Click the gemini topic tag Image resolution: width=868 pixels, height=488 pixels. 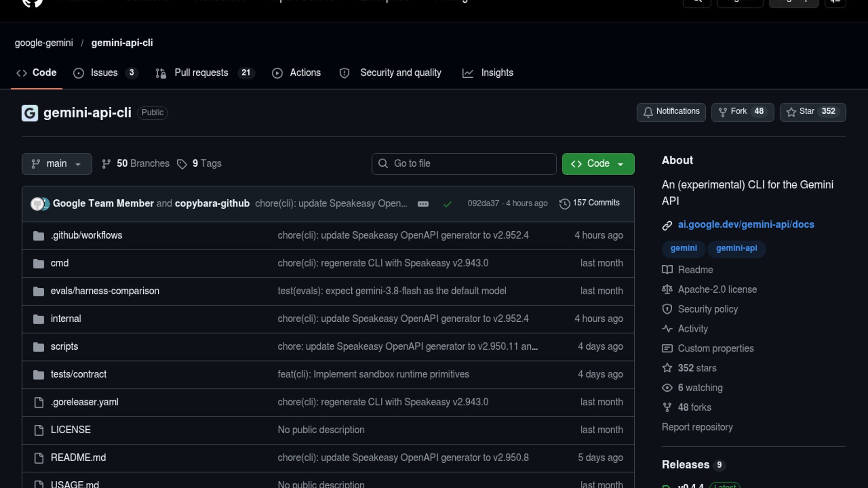(x=684, y=249)
